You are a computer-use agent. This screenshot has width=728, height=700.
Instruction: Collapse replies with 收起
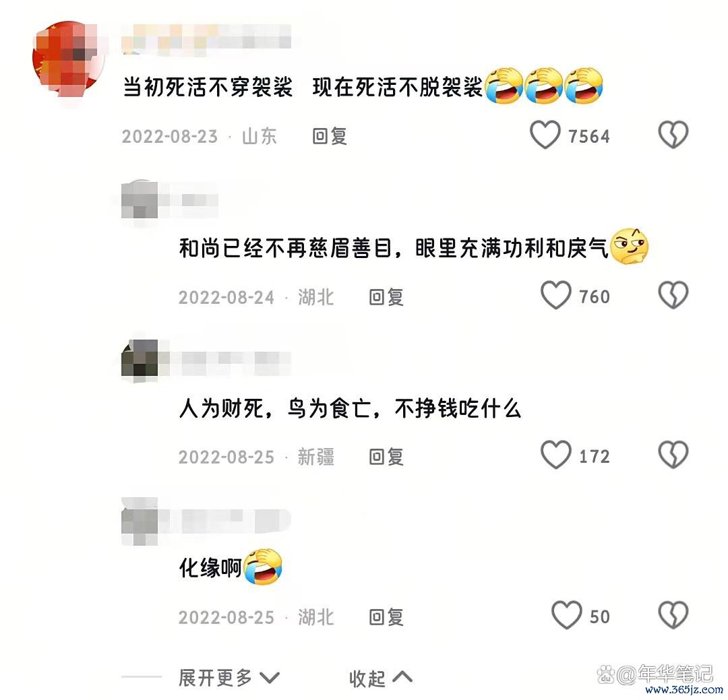(x=381, y=678)
